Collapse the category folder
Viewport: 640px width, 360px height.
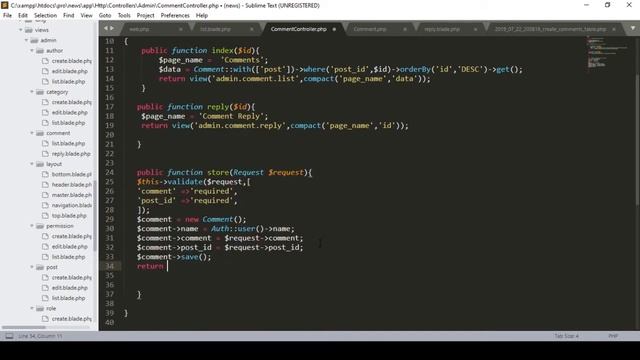point(32,92)
